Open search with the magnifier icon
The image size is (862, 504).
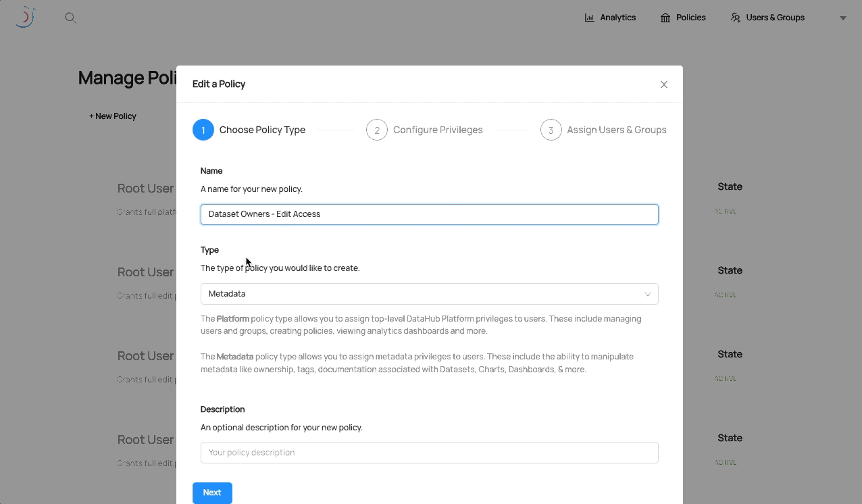70,18
